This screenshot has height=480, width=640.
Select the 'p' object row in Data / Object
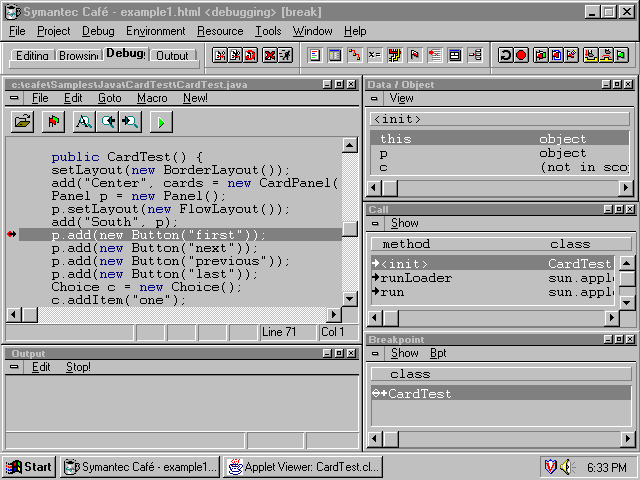tap(500, 153)
